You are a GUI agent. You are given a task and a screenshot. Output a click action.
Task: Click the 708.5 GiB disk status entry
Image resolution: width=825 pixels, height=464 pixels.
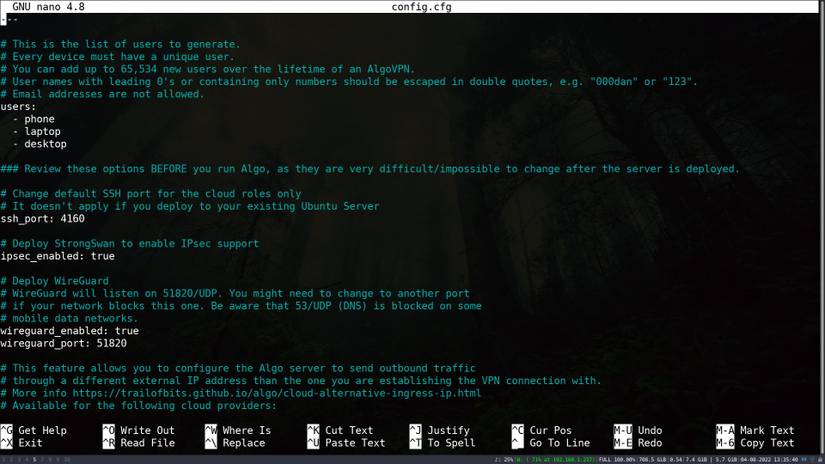tap(652, 460)
